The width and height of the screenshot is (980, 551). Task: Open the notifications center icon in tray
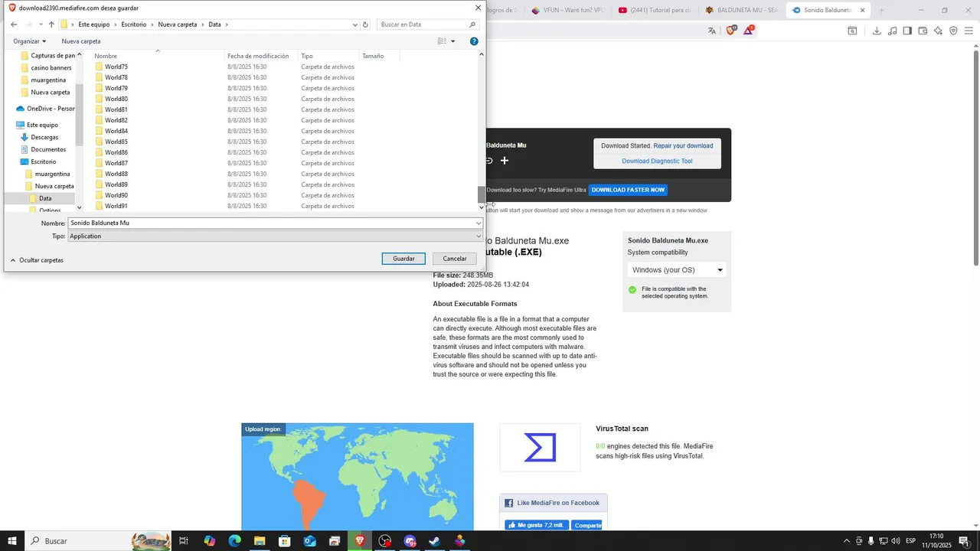click(x=964, y=541)
